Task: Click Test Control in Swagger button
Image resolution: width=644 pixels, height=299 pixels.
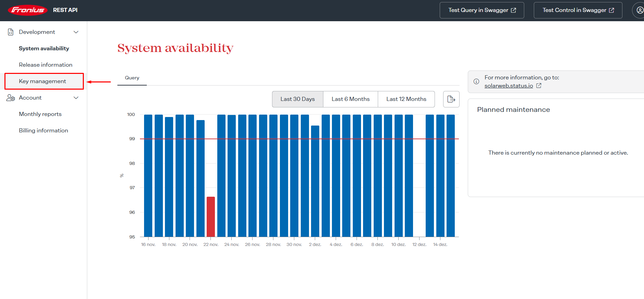Action: click(578, 10)
